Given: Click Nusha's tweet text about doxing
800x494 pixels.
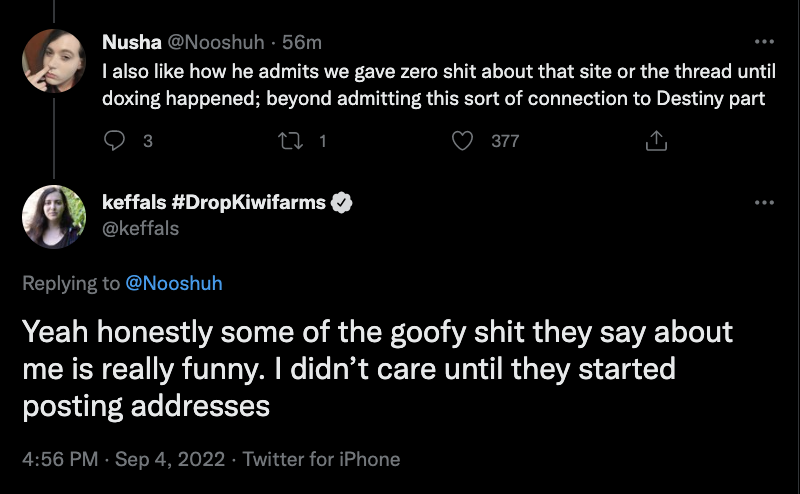Looking at the screenshot, I should [x=439, y=85].
